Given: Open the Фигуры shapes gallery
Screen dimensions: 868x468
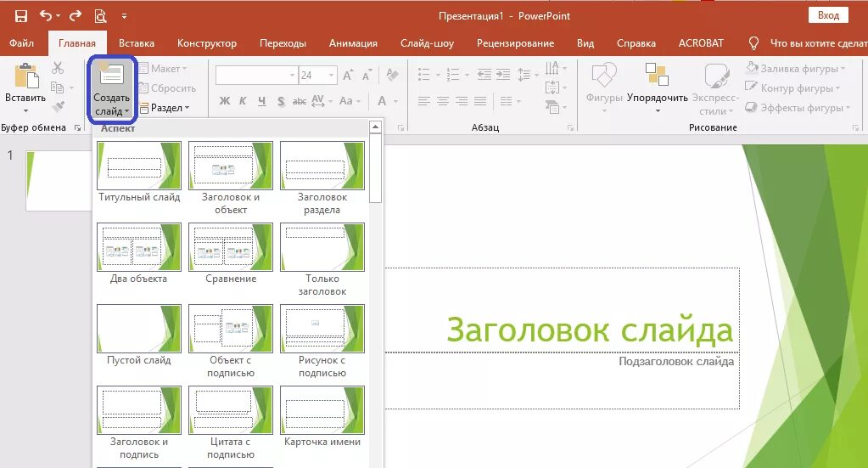Looking at the screenshot, I should tap(604, 87).
